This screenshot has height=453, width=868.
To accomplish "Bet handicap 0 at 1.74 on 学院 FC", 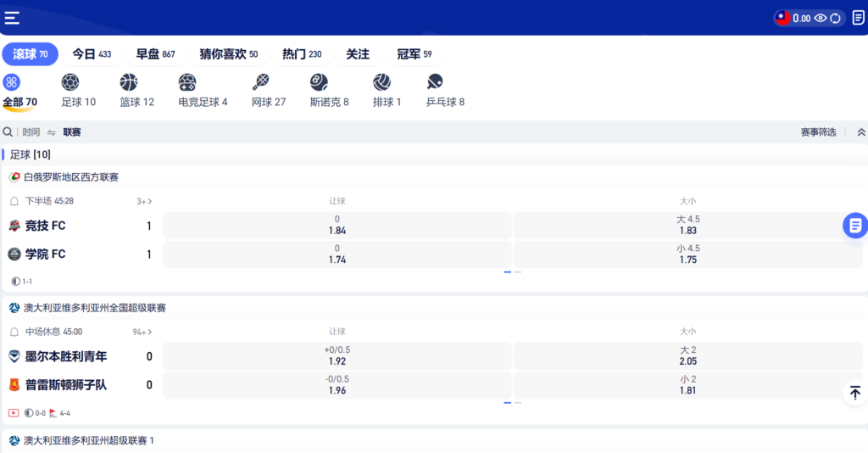I will (x=337, y=254).
